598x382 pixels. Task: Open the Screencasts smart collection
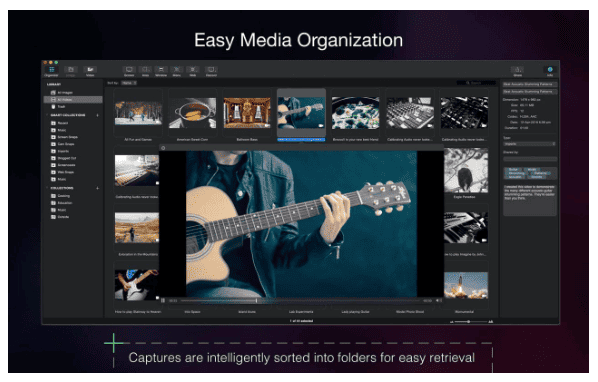pyautogui.click(x=72, y=165)
